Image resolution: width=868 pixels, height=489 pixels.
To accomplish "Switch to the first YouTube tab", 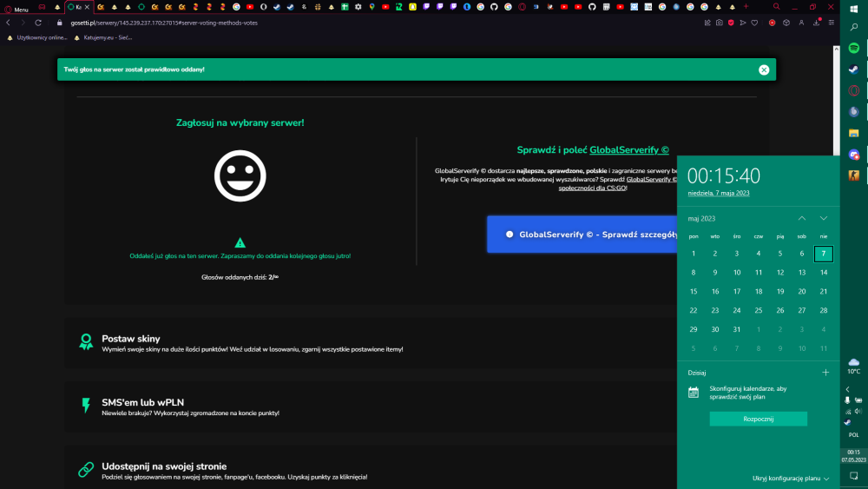I will 250,7.
